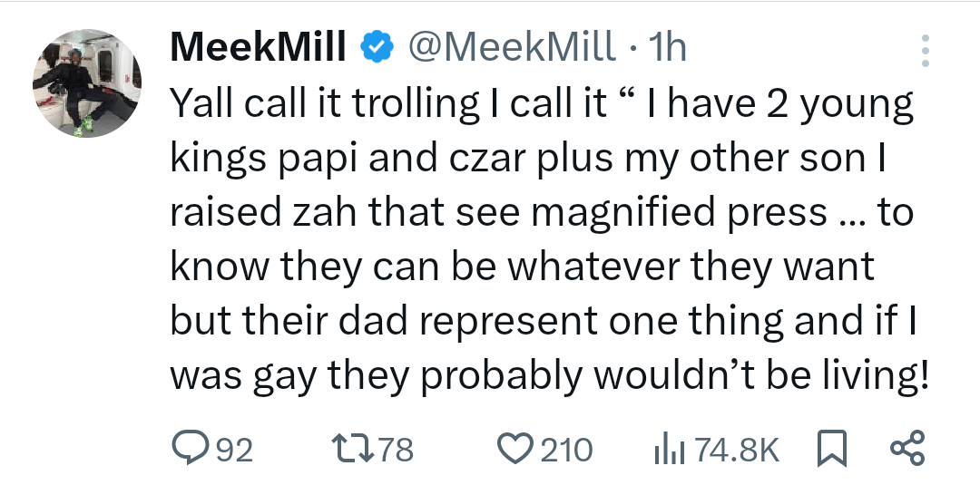Bookmark this tweet
Screen dimensions: 980x485
click(831, 449)
